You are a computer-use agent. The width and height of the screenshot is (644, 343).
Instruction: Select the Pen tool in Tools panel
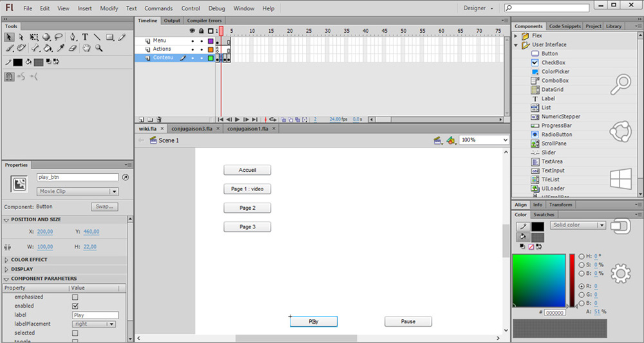[x=73, y=37]
